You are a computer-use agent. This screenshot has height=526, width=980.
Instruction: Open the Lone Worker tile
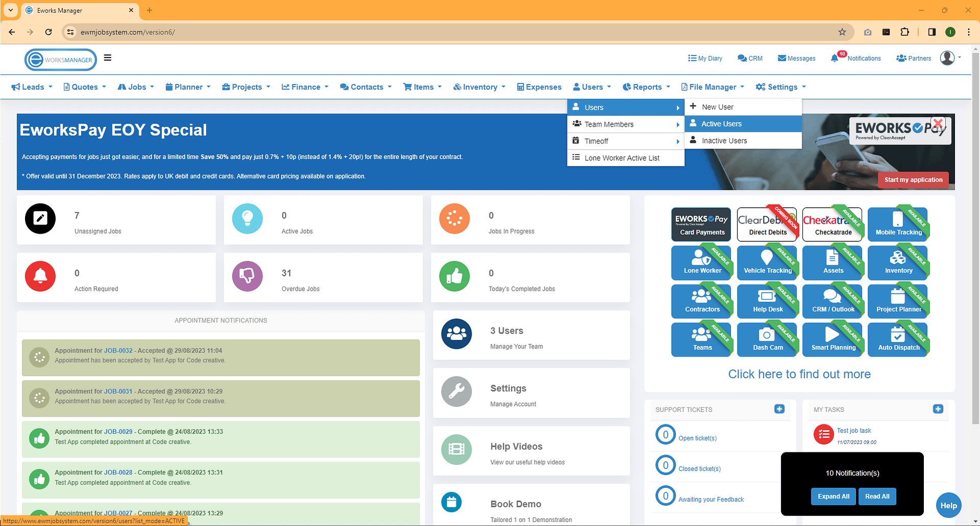click(x=702, y=263)
